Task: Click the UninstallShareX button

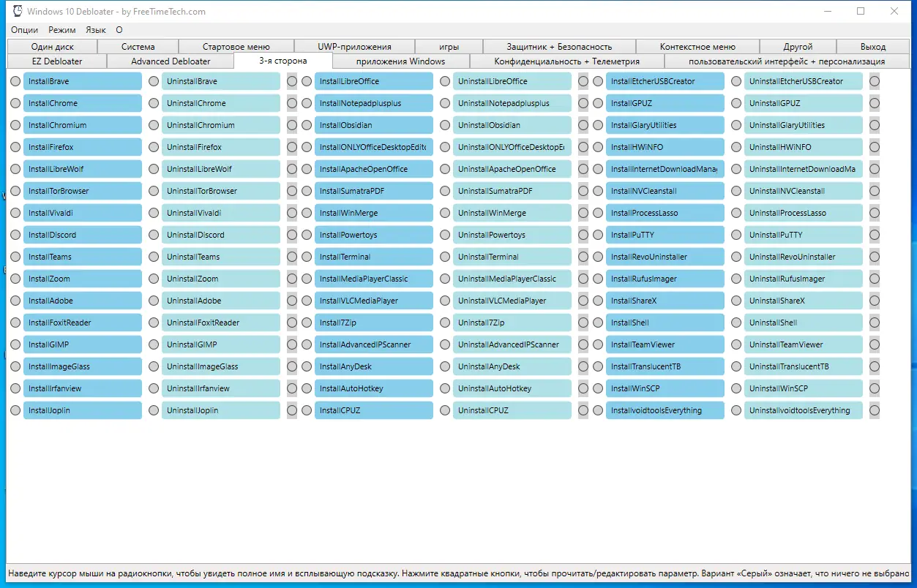Action: click(x=804, y=301)
